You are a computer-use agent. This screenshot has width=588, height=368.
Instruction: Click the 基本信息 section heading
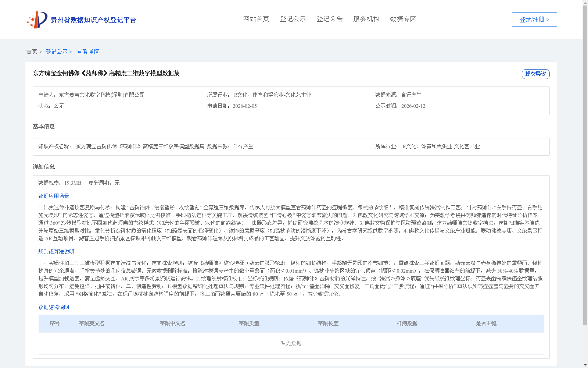44,126
